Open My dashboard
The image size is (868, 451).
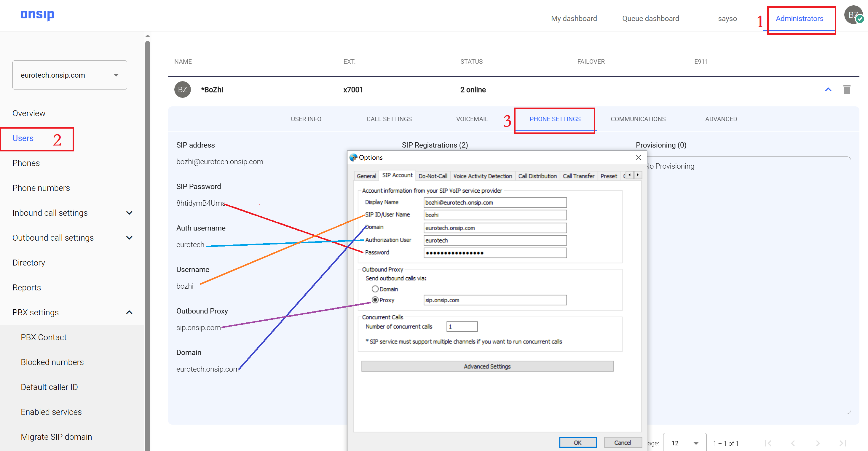point(574,19)
